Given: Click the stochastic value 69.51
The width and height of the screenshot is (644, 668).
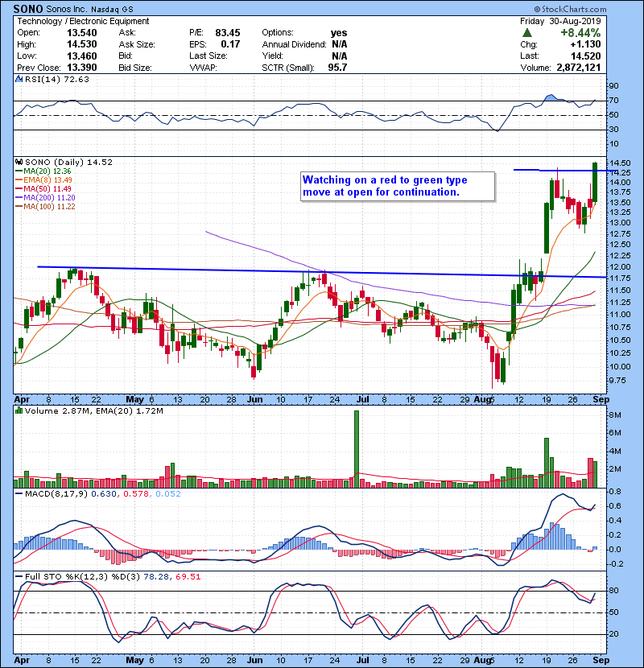Looking at the screenshot, I should (188, 577).
